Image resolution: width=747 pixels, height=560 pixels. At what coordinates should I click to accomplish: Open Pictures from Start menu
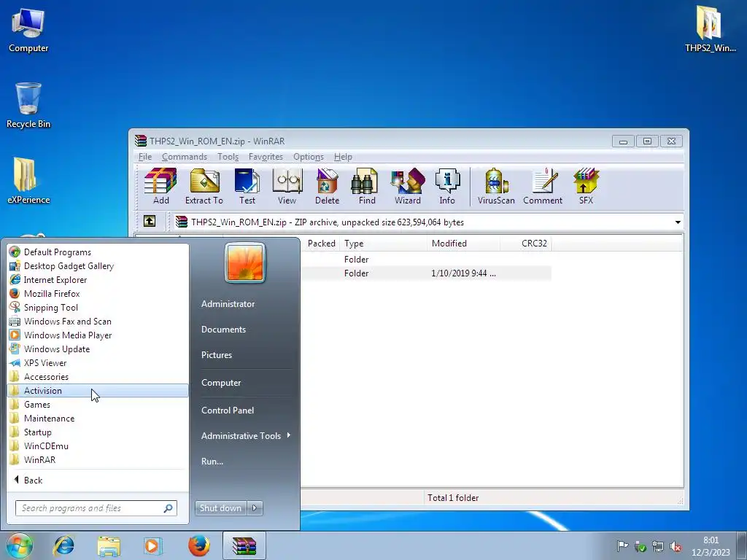(246, 355)
